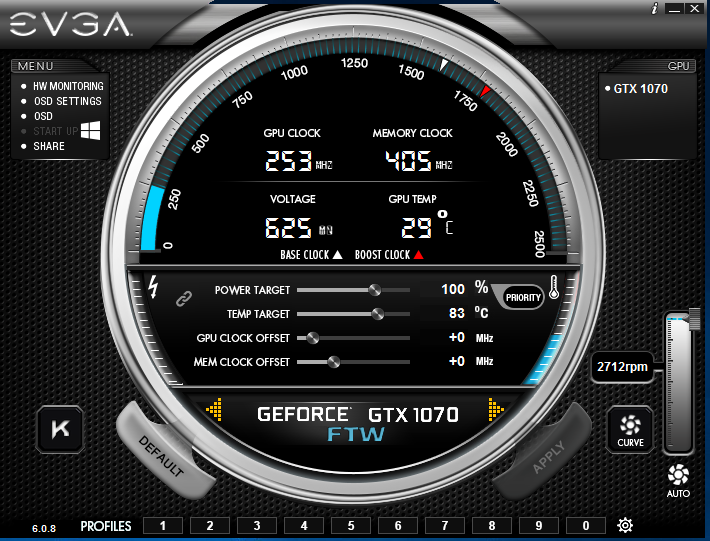This screenshot has height=541, width=710.
Task: Click the Temp Target value 83
Action: click(x=456, y=313)
